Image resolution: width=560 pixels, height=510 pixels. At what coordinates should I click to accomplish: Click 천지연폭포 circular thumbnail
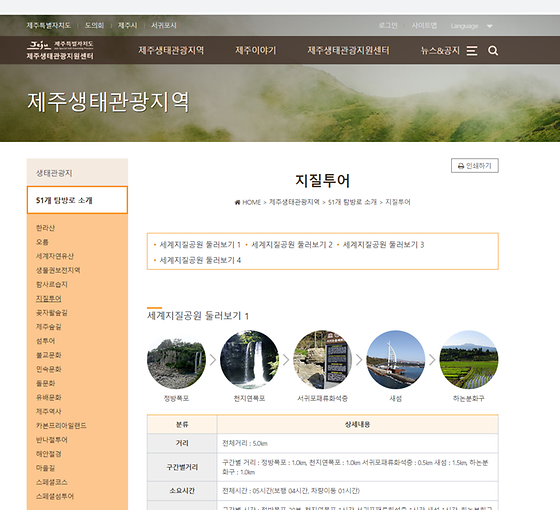click(249, 359)
